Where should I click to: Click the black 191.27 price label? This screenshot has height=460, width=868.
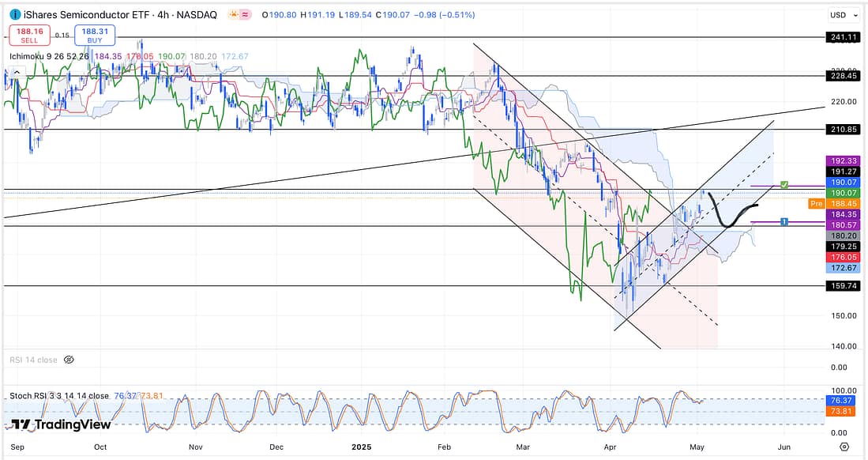point(843,172)
